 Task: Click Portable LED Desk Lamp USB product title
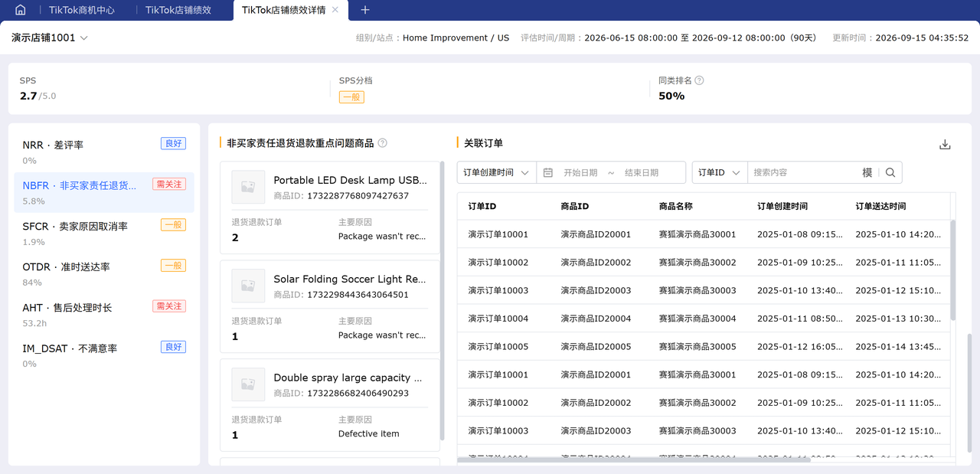click(351, 181)
